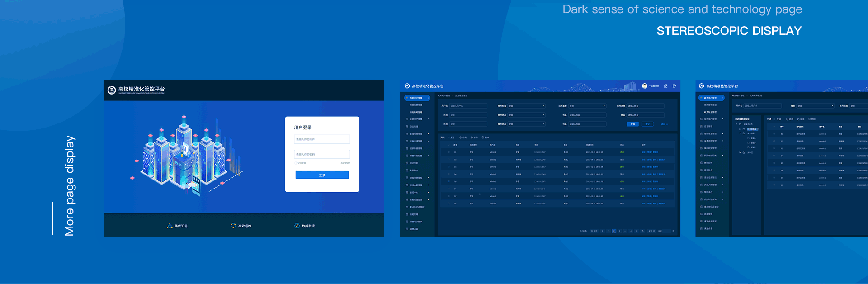868x284 pixels.
Task: Click the logo icon in middle window header
Action: pyautogui.click(x=407, y=86)
